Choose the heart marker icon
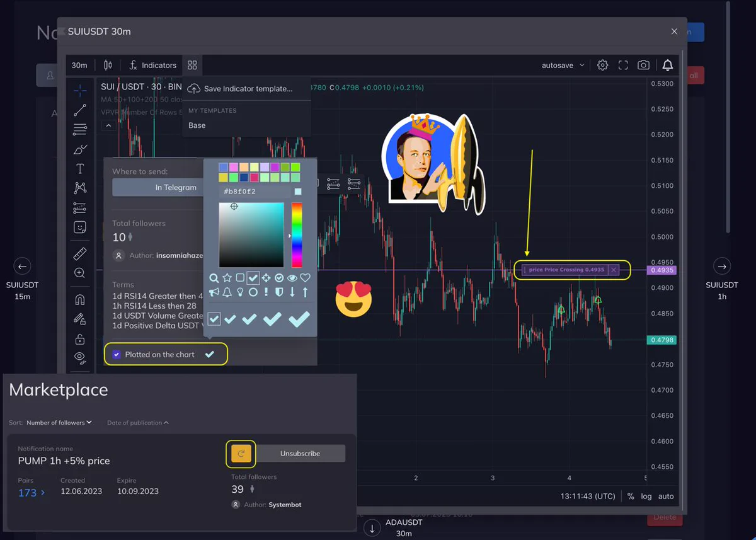The image size is (756, 540). click(x=305, y=278)
